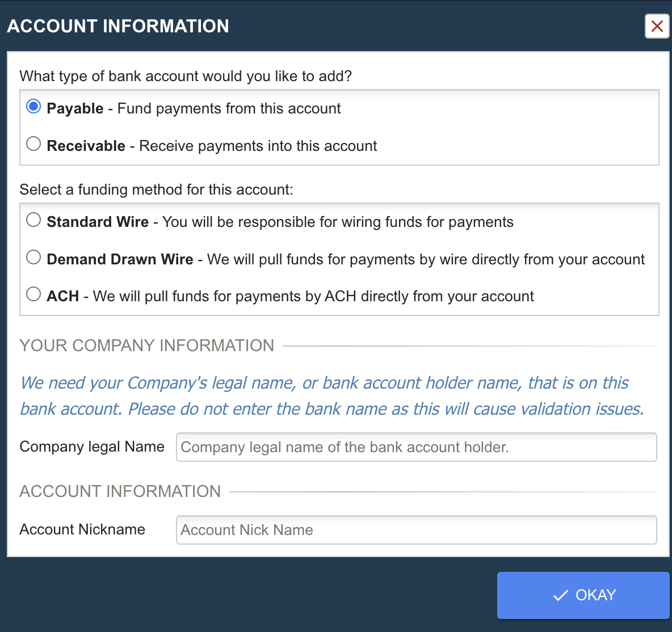672x632 pixels.
Task: Select Standard Wire funding method
Action: (33, 220)
